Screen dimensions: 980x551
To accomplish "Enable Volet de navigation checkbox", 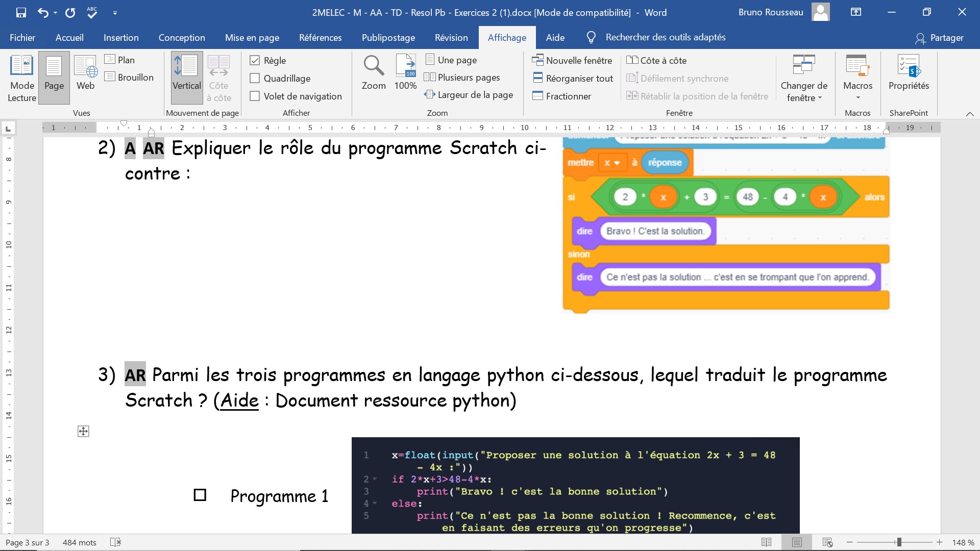I will pyautogui.click(x=255, y=96).
